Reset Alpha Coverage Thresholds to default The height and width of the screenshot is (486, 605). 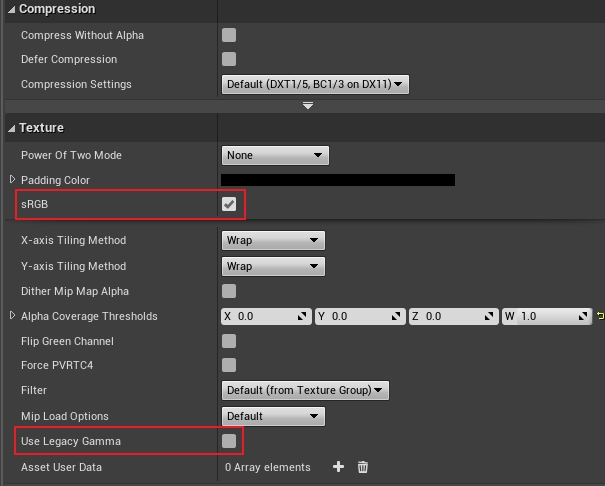(600, 316)
